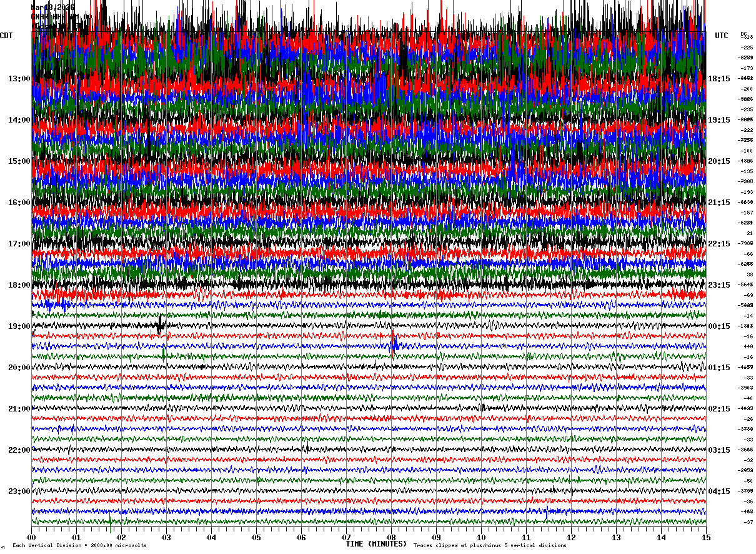Click the spike above the 08 minute tick
Screen dimensions: 756x554
[x=393, y=343]
